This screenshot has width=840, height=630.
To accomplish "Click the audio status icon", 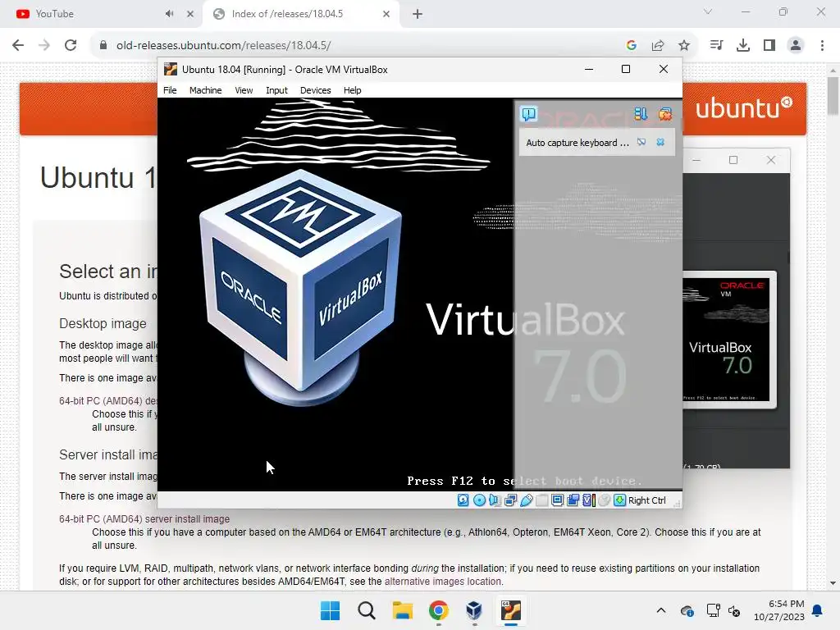I will (x=495, y=500).
